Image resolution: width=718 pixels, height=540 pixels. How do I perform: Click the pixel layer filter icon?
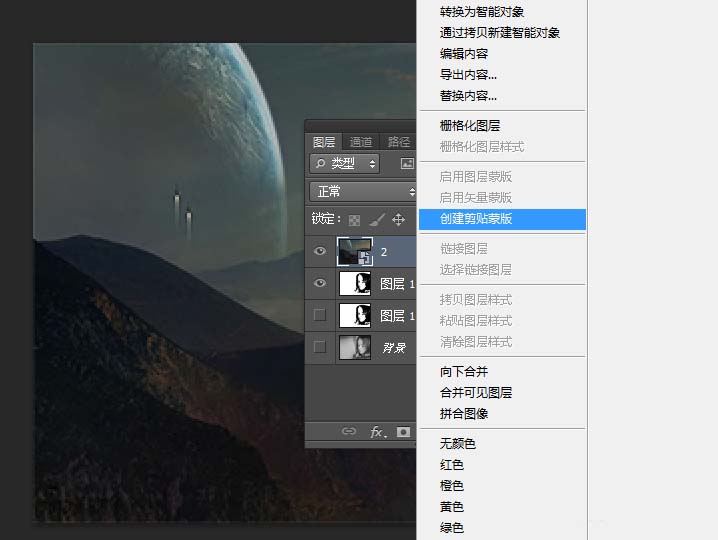click(x=407, y=163)
